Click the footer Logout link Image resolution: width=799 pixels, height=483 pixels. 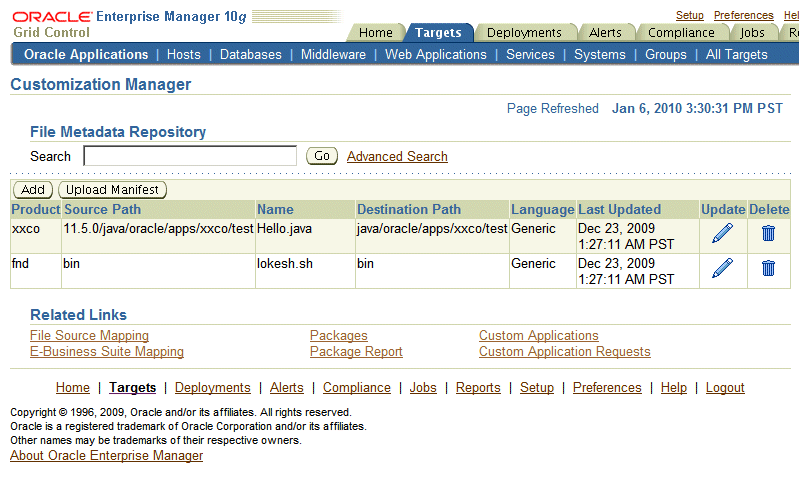[x=725, y=388]
